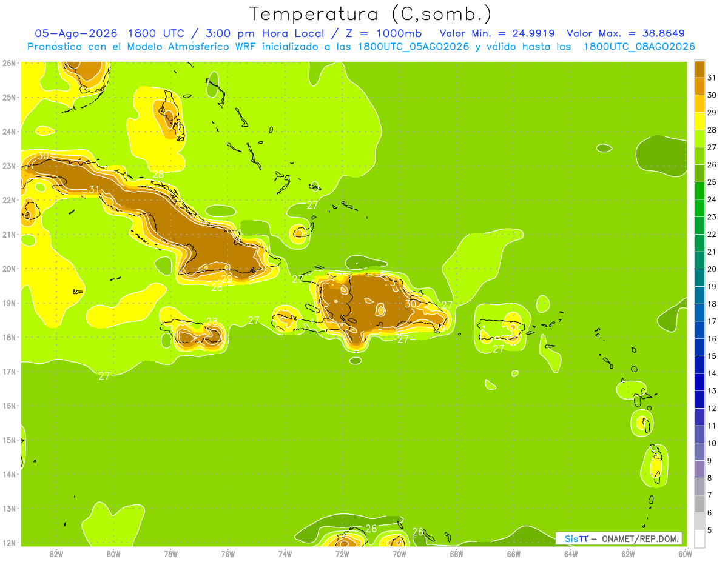Click 'Valor Max. = 38.8649'

pyautogui.click(x=626, y=33)
